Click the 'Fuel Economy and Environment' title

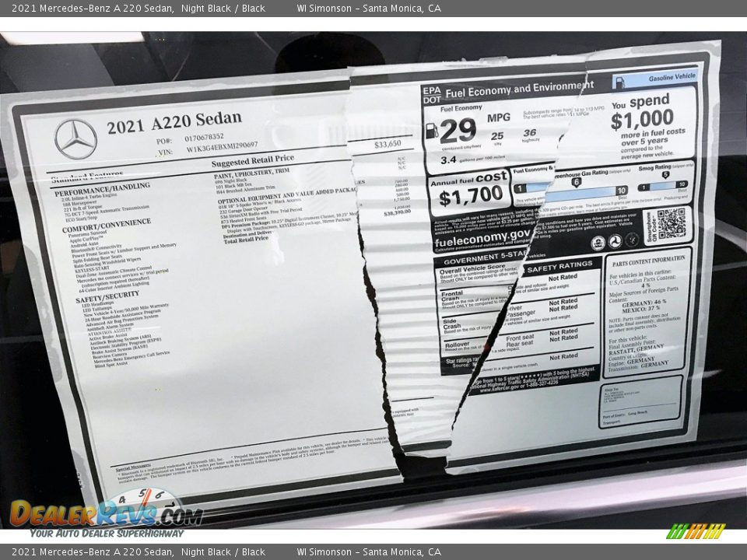click(519, 89)
